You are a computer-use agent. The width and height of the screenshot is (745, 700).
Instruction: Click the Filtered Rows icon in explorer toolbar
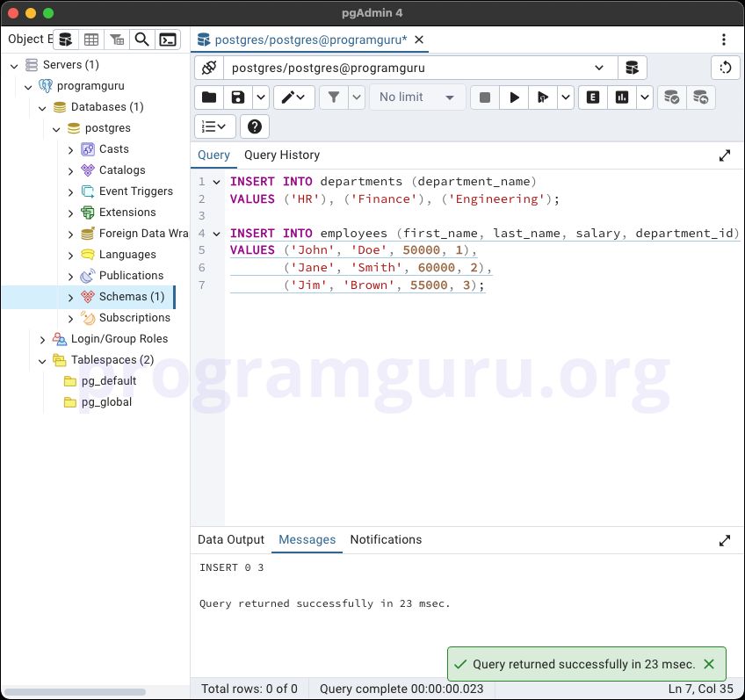(x=117, y=40)
